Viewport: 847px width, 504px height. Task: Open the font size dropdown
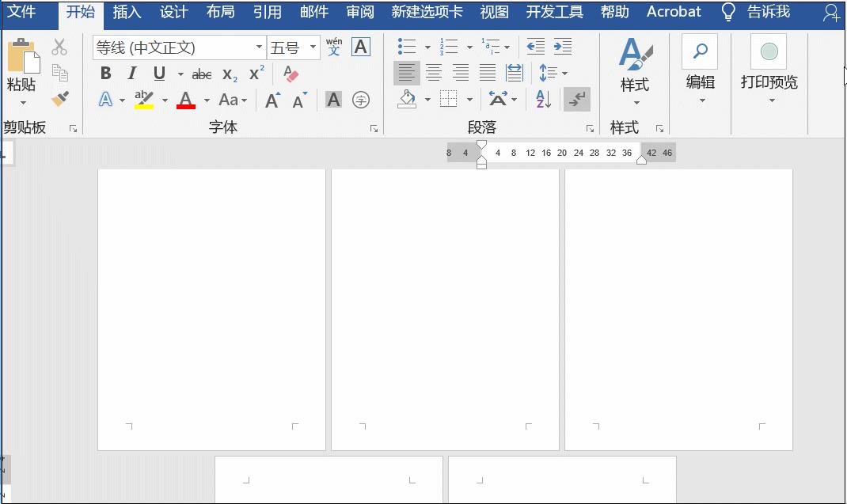point(312,47)
